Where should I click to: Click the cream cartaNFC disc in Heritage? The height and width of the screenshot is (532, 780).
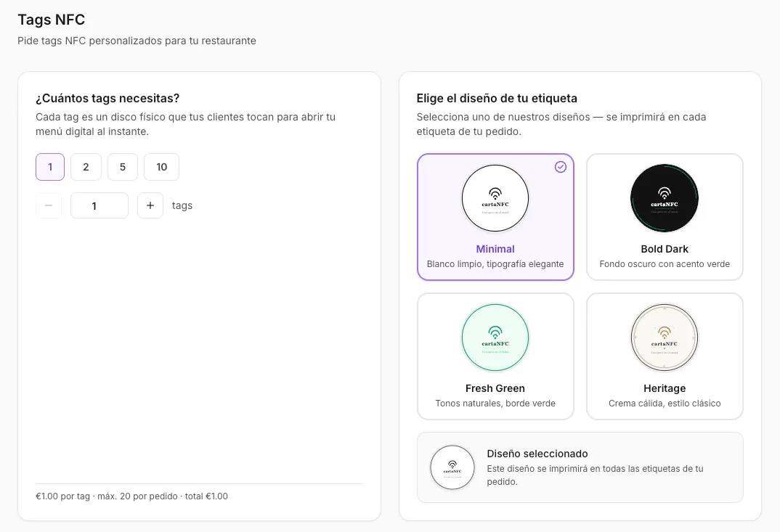point(664,337)
